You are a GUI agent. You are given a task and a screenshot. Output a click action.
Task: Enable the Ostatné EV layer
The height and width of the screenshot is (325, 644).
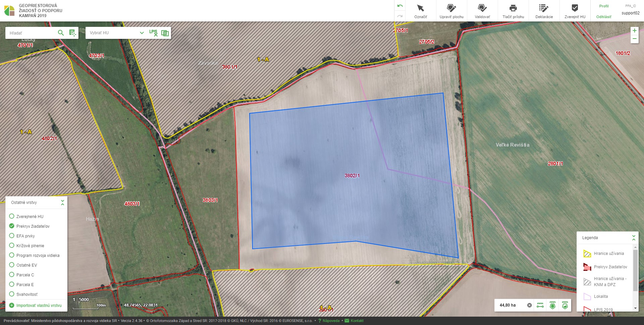click(x=12, y=265)
